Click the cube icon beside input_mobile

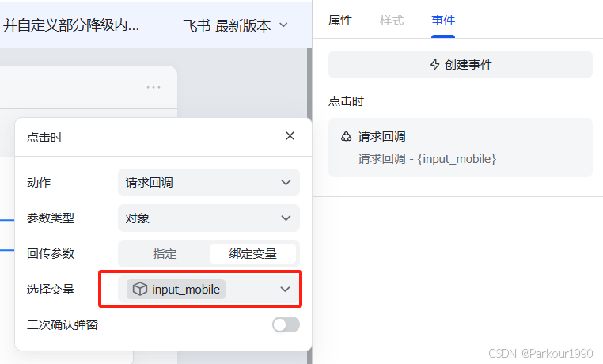click(139, 289)
